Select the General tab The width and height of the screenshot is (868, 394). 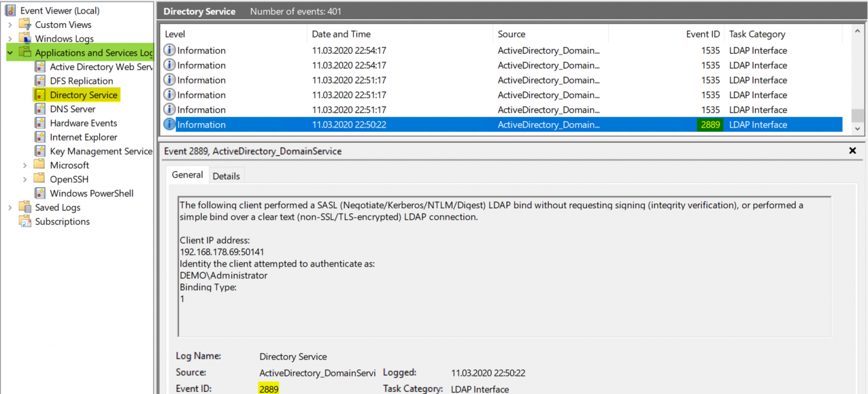pos(187,175)
